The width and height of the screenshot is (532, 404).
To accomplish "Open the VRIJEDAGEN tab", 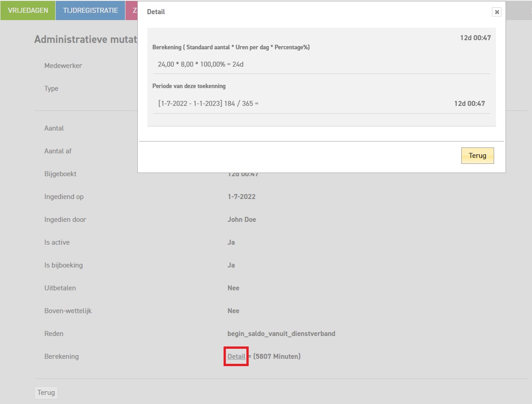I will point(28,10).
